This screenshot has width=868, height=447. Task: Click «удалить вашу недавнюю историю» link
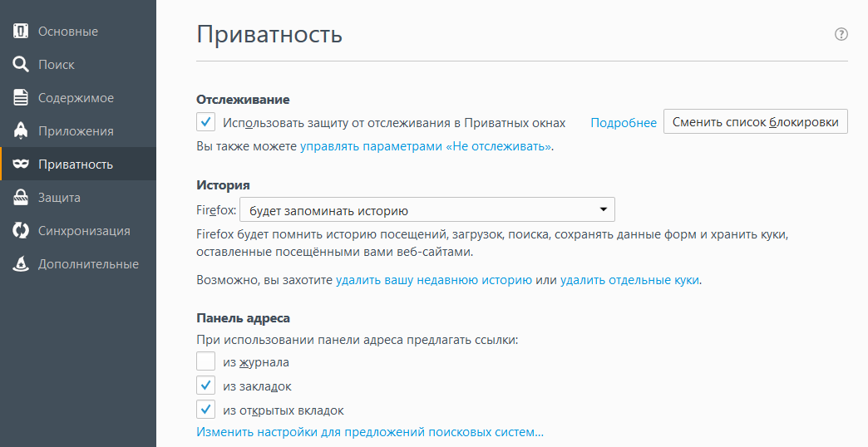point(433,280)
